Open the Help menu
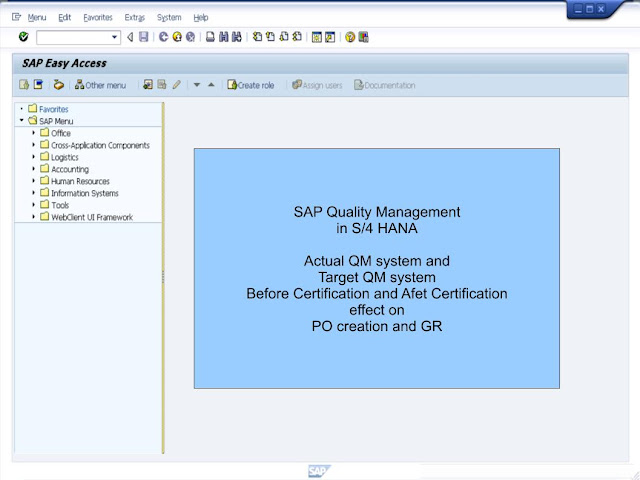 click(201, 18)
